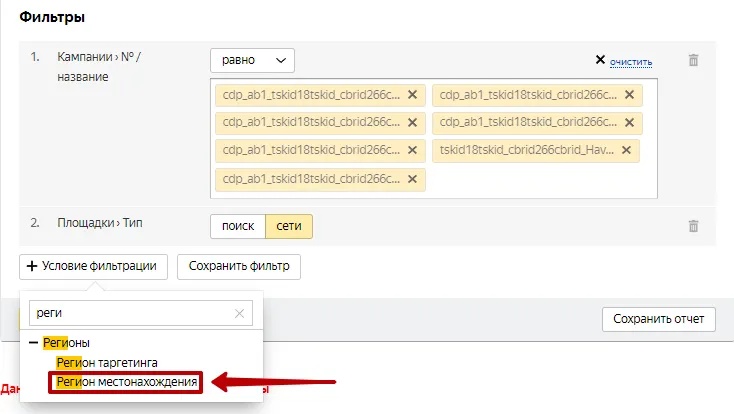The height and width of the screenshot is (414, 734).
Task: Remove the left campaign tag in second row
Action: 412,123
